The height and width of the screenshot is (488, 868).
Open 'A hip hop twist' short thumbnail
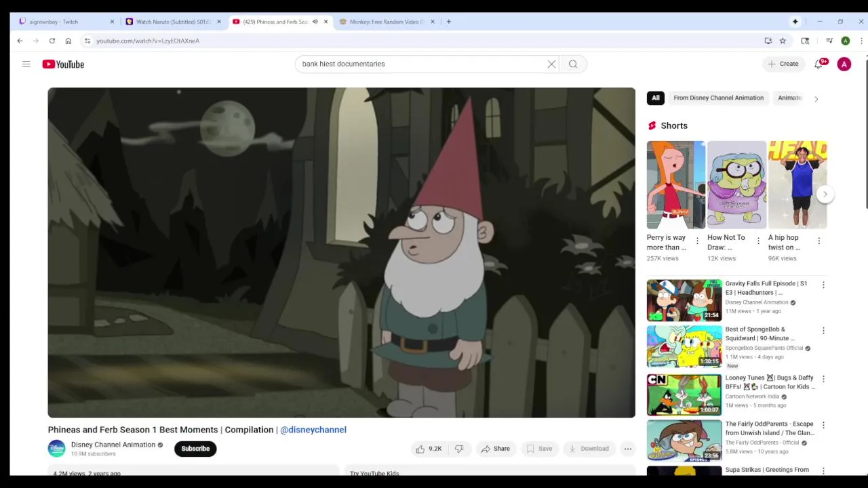pos(797,185)
